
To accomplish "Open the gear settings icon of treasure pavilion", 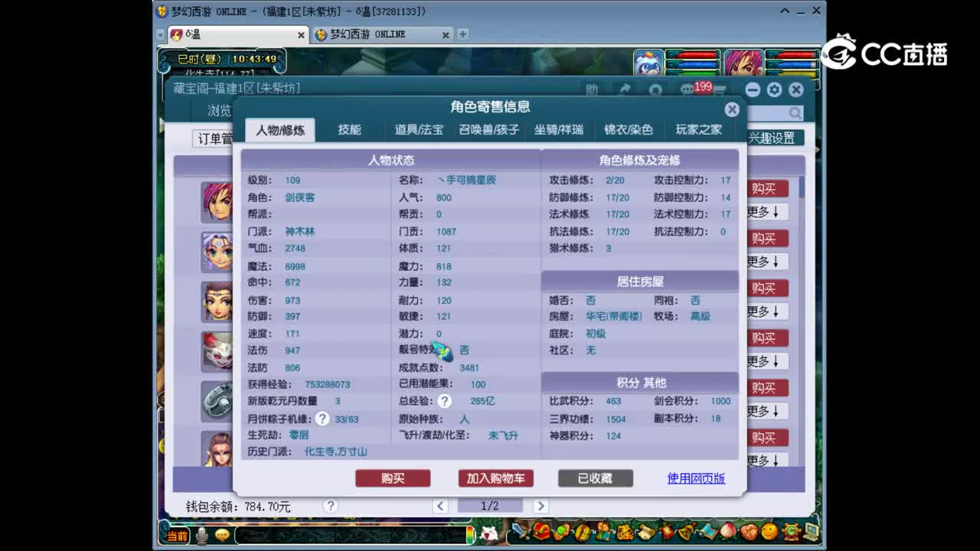I will point(774,90).
